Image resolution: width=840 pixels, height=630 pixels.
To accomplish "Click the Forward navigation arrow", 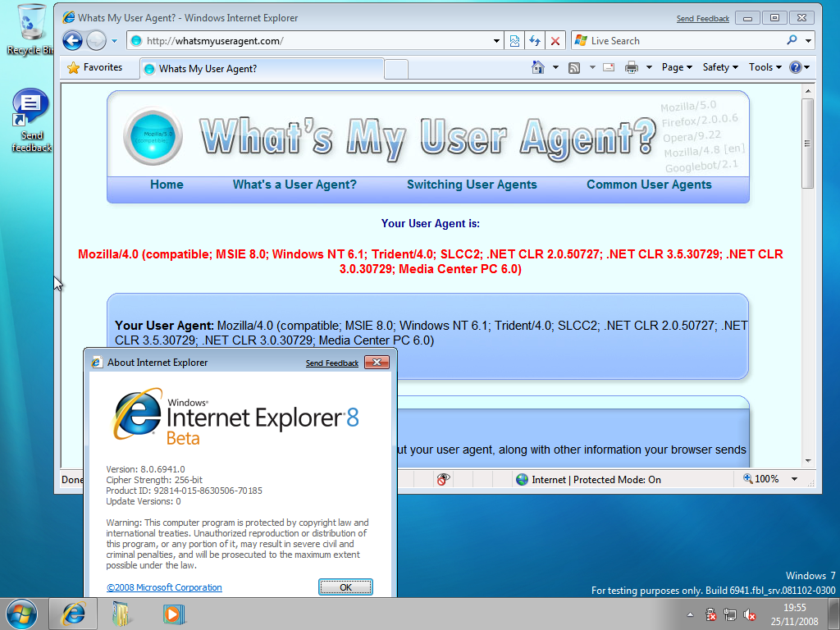I will pyautogui.click(x=97, y=41).
